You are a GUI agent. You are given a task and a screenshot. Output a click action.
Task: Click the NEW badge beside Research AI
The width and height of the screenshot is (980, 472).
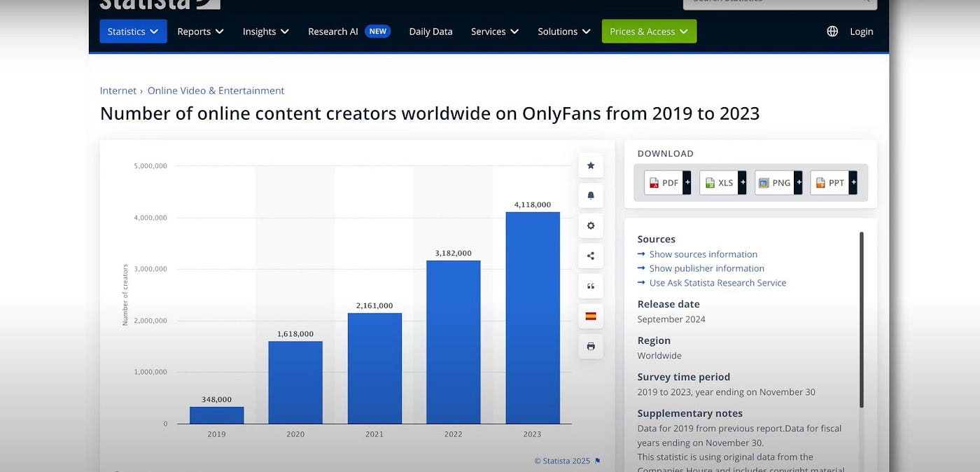tap(378, 32)
